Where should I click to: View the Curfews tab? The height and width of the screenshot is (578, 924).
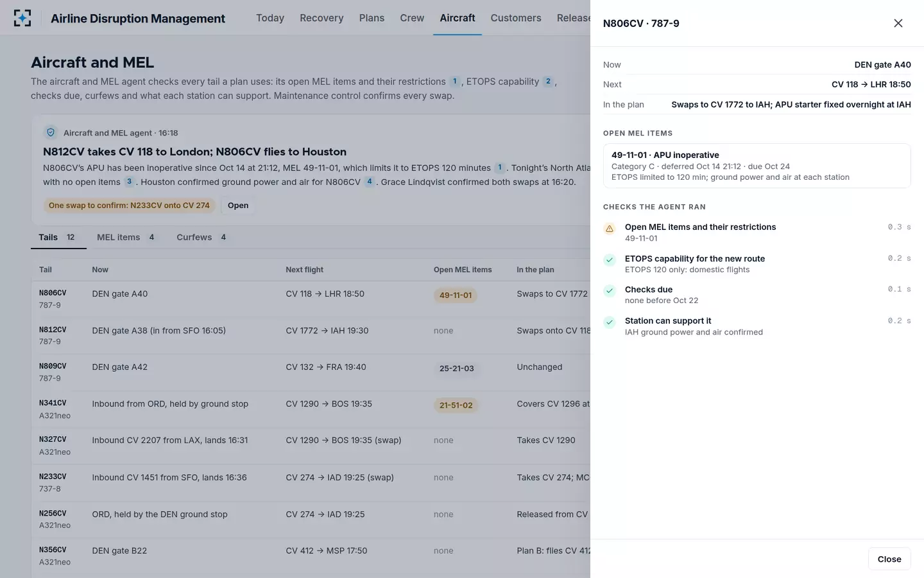click(x=201, y=238)
